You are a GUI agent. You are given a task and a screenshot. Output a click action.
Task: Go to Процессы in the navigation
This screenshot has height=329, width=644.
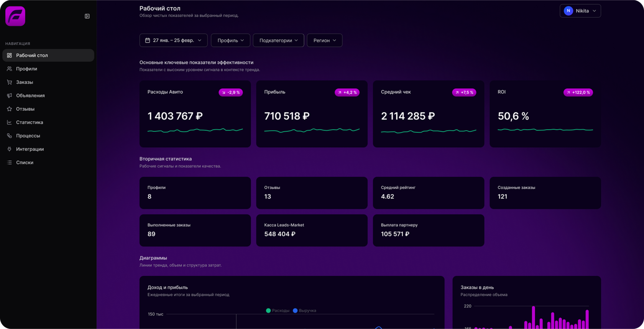click(x=28, y=136)
